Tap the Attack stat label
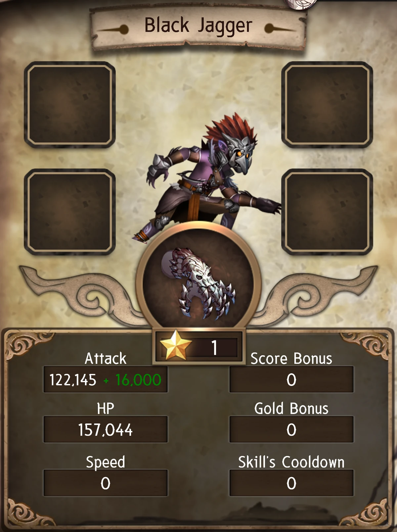 click(106, 358)
